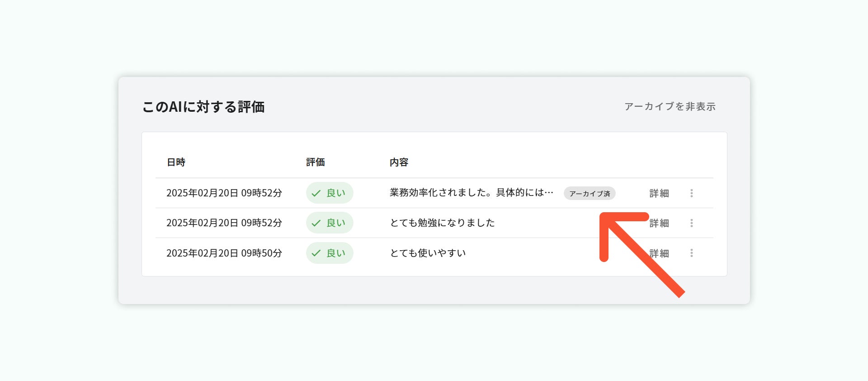The height and width of the screenshot is (381, 868).
Task: Toggle アーカイブを非表示 to hide archived reviews
Action: (670, 107)
